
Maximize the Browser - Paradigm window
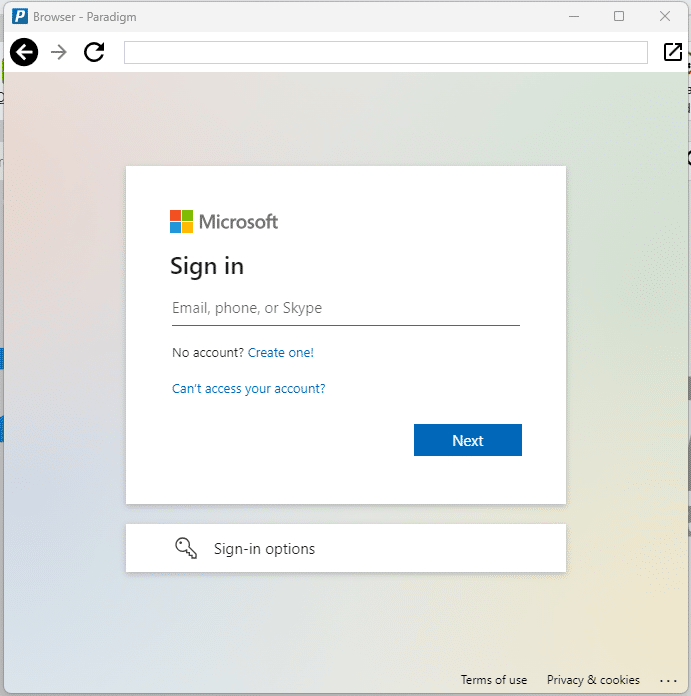[x=619, y=16]
